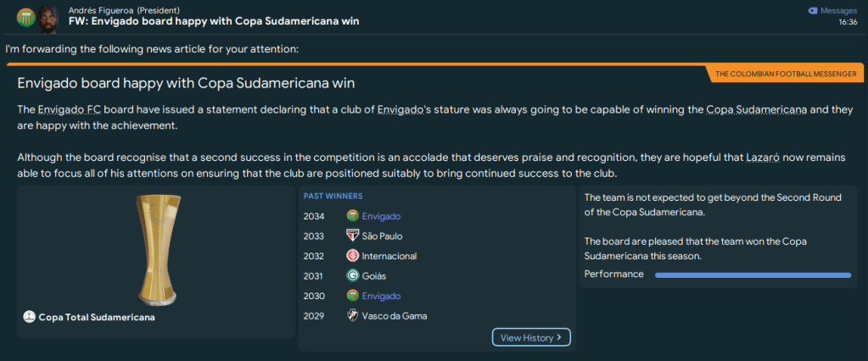Click the blue Performance bar
Image resolution: width=868 pixels, height=361 pixels.
tap(753, 275)
